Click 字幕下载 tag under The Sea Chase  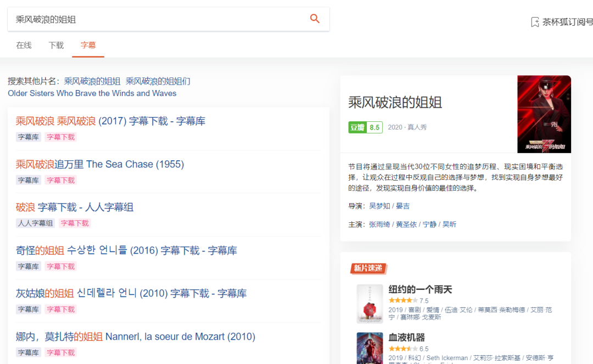pyautogui.click(x=61, y=180)
